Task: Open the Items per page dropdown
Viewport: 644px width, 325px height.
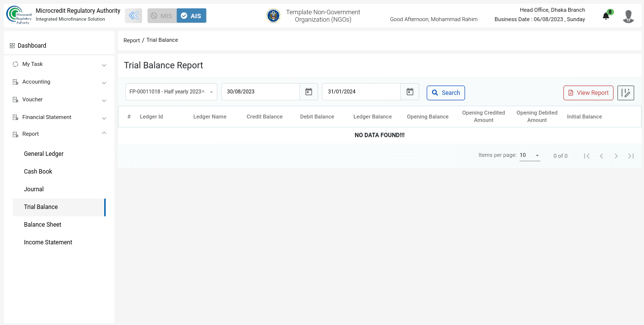Action: (529, 155)
